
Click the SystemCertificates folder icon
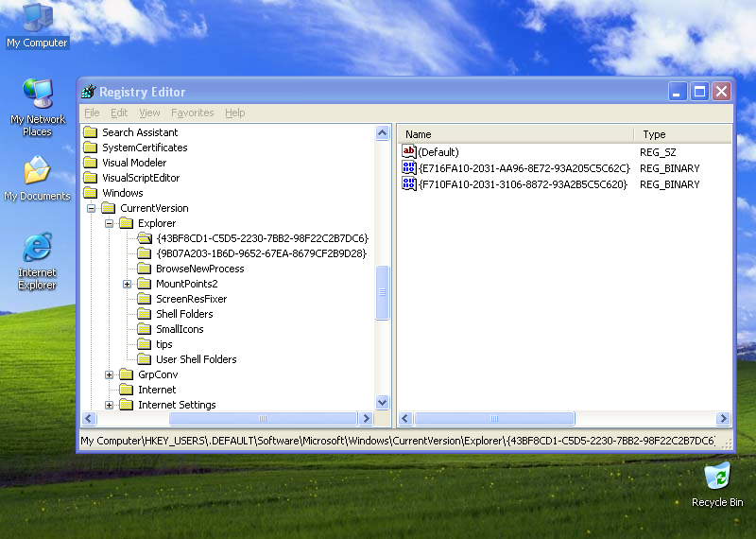click(90, 148)
